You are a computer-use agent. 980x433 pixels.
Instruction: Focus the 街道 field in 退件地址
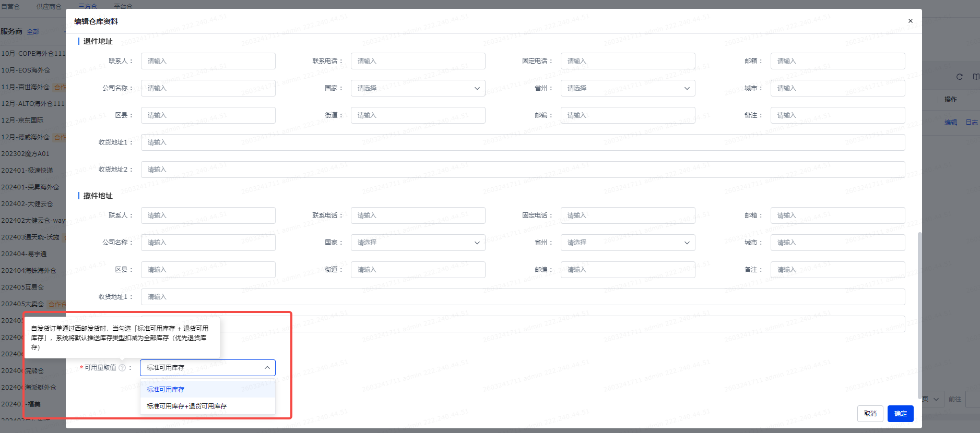tap(418, 115)
